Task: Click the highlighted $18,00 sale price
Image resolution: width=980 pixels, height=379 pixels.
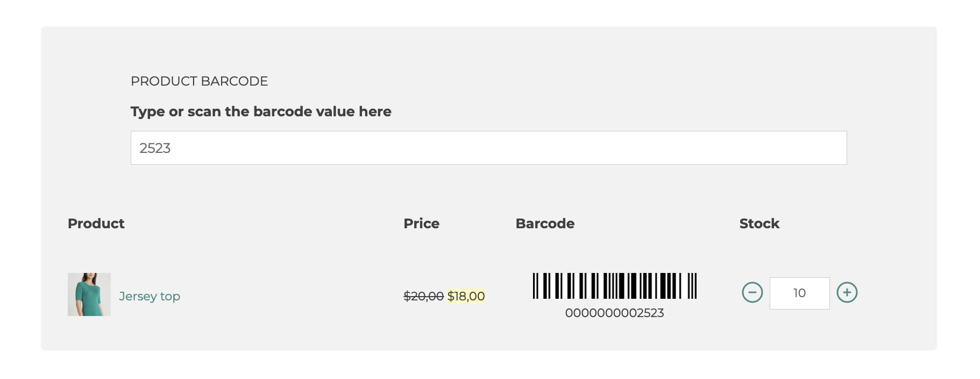Action: (466, 296)
